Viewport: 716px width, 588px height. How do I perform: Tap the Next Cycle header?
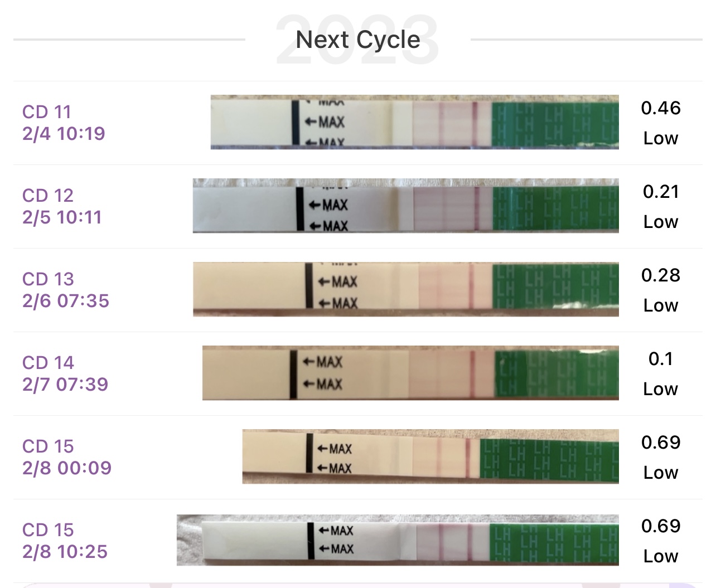pos(357,40)
